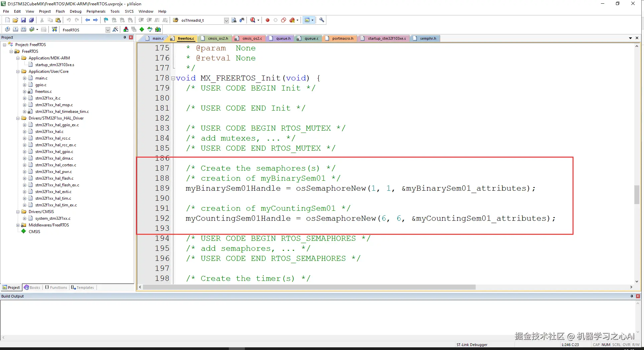The width and height of the screenshot is (644, 350).
Task: Open a file using the Open folder icon
Action: 15,20
